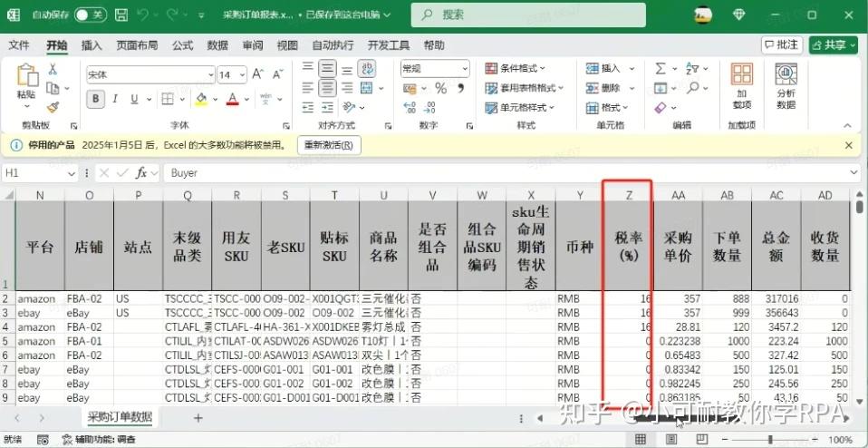Collapse the ribbon with chevron
The width and height of the screenshot is (868, 448).
[x=846, y=125]
